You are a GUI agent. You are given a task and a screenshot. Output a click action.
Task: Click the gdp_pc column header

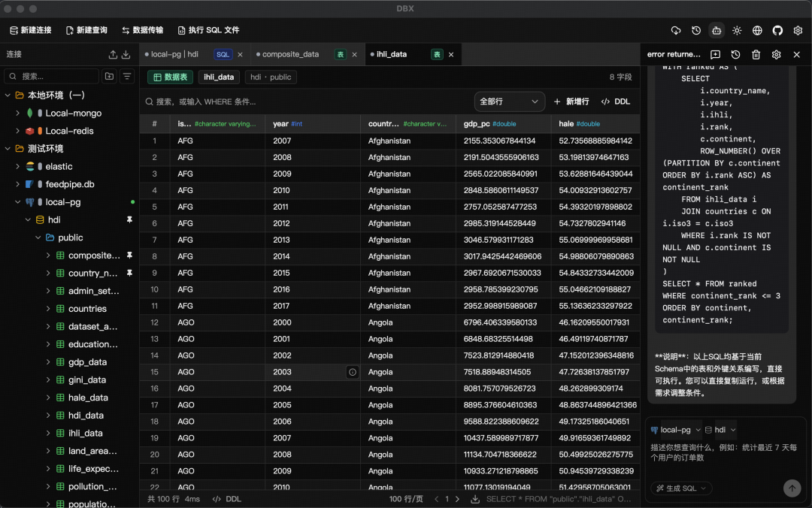503,124
